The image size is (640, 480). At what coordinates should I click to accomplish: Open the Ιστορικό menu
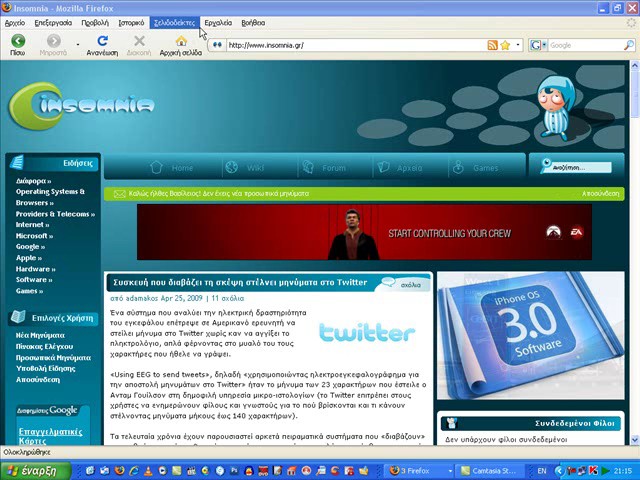[x=131, y=23]
